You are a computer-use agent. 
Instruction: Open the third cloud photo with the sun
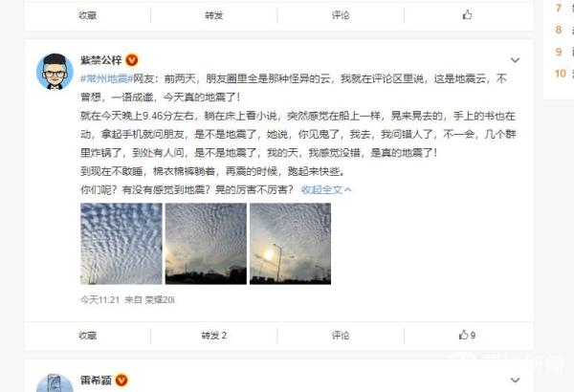[290, 244]
